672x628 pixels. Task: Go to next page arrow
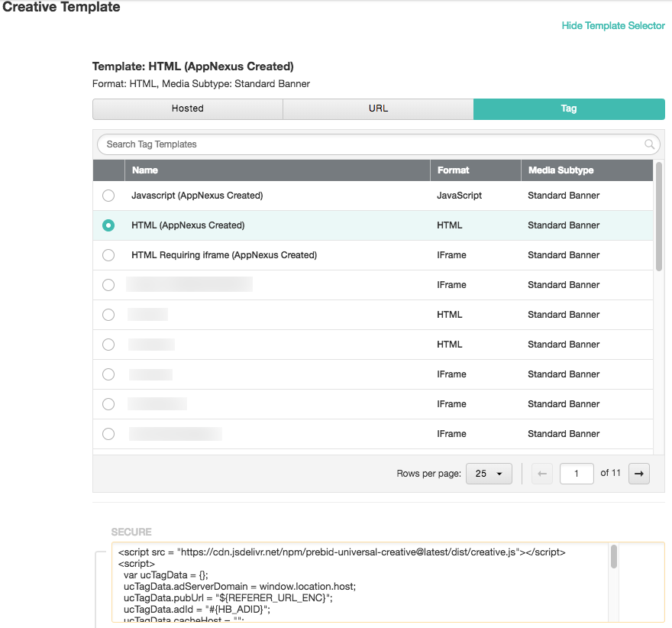[638, 474]
